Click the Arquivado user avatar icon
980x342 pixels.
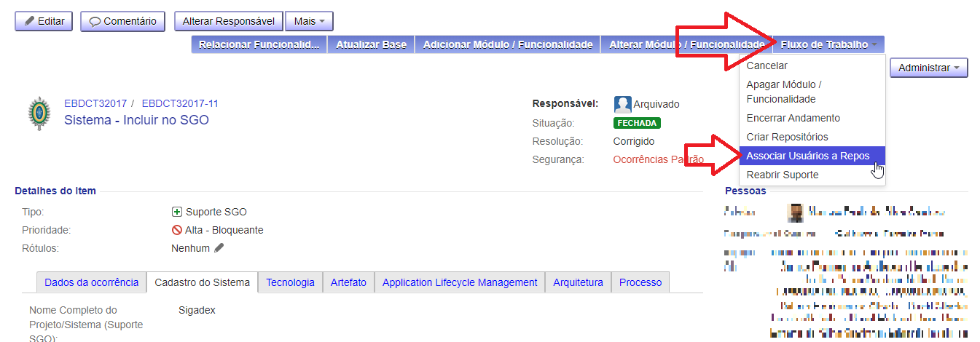622,104
